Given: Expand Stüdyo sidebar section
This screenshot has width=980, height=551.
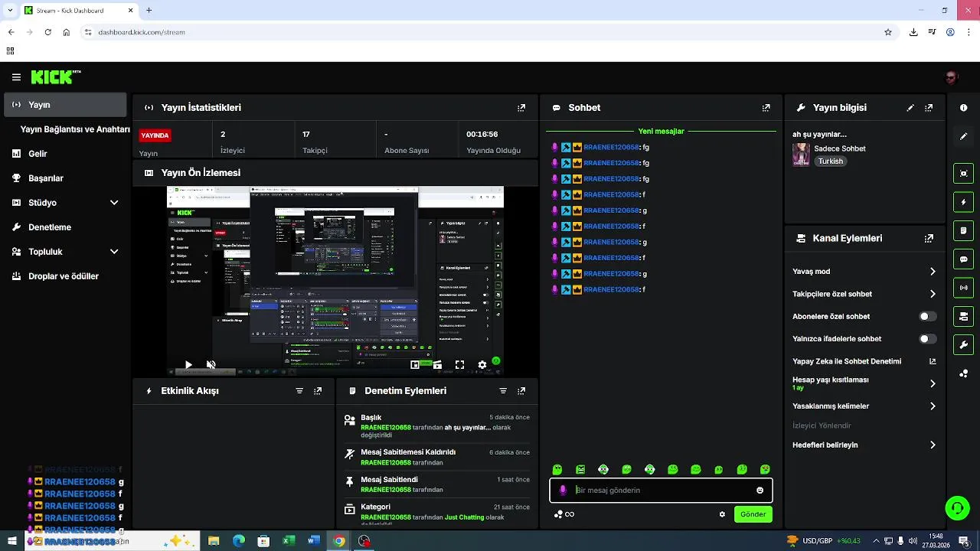Looking at the screenshot, I should (x=114, y=203).
